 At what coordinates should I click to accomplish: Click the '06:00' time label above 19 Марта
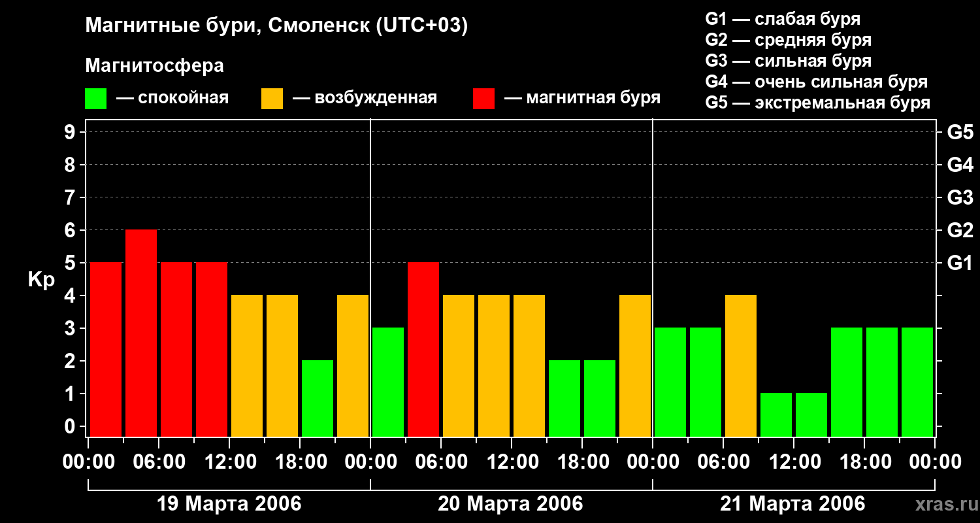pyautogui.click(x=158, y=462)
